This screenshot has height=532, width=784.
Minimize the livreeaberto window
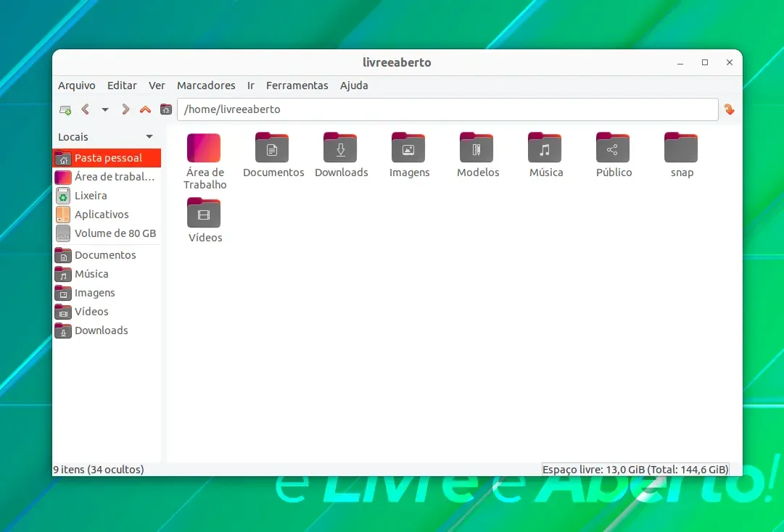point(680,62)
